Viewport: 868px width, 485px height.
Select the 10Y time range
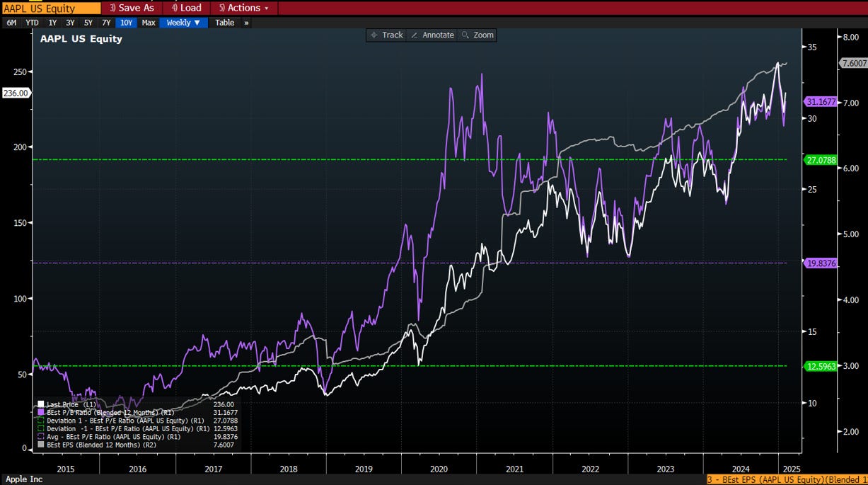coord(126,23)
